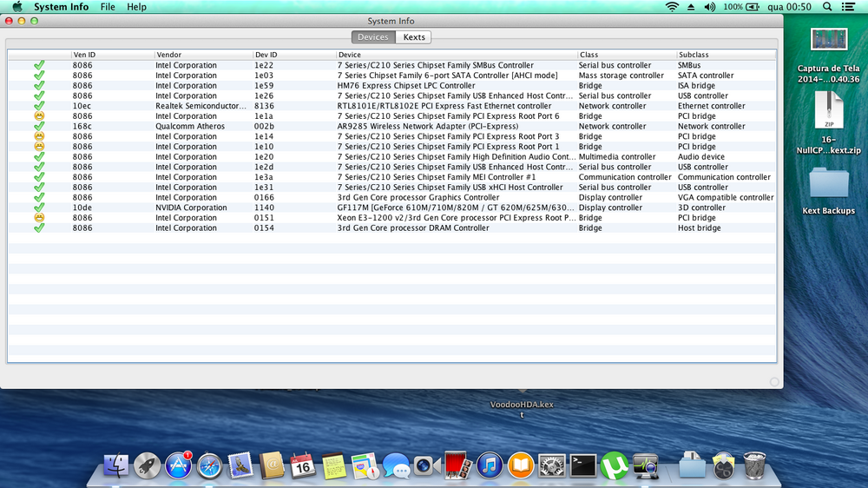The height and width of the screenshot is (488, 868).
Task: Launch Safari from the dock
Action: [x=209, y=465]
